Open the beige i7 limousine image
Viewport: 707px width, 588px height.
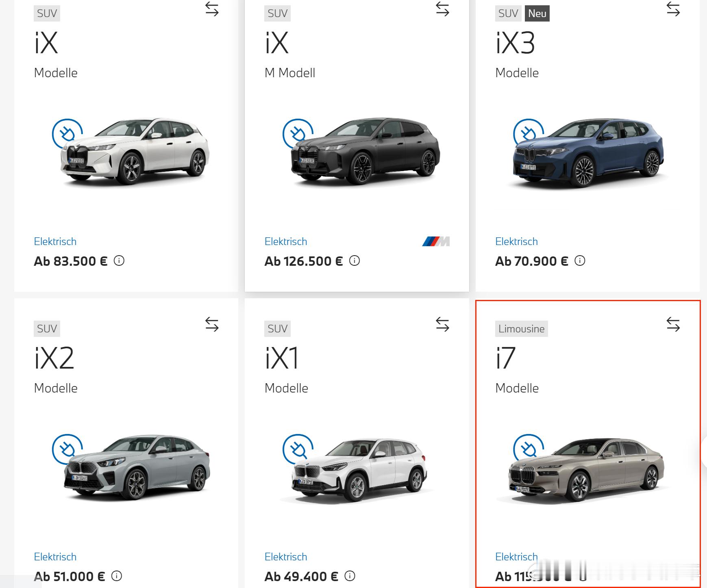pyautogui.click(x=585, y=470)
